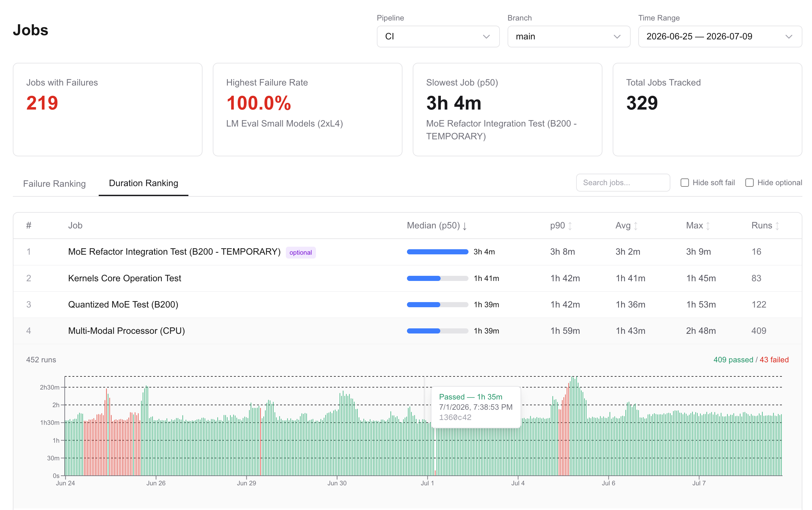Image resolution: width=812 pixels, height=510 pixels.
Task: Select the Duration Ranking tab
Action: click(x=144, y=183)
